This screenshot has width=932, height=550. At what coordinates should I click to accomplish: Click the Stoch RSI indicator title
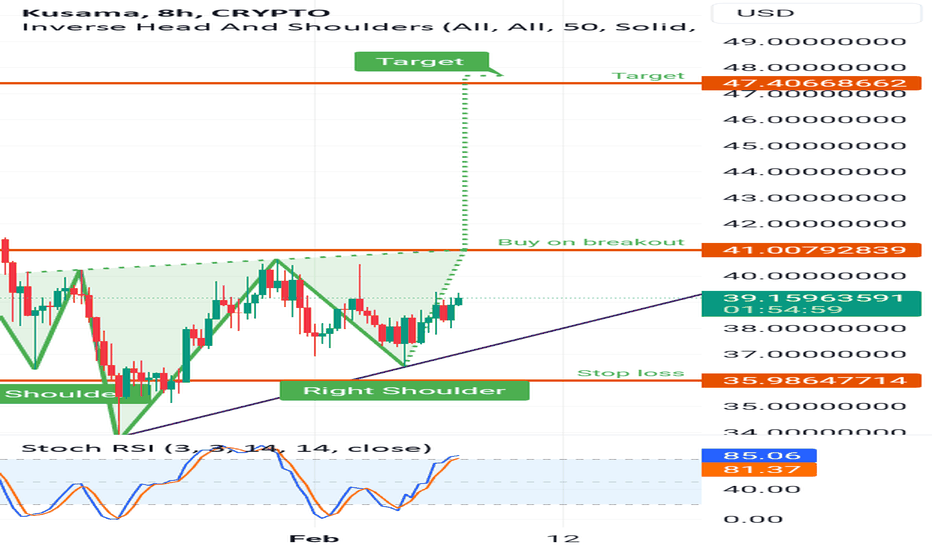[226, 448]
